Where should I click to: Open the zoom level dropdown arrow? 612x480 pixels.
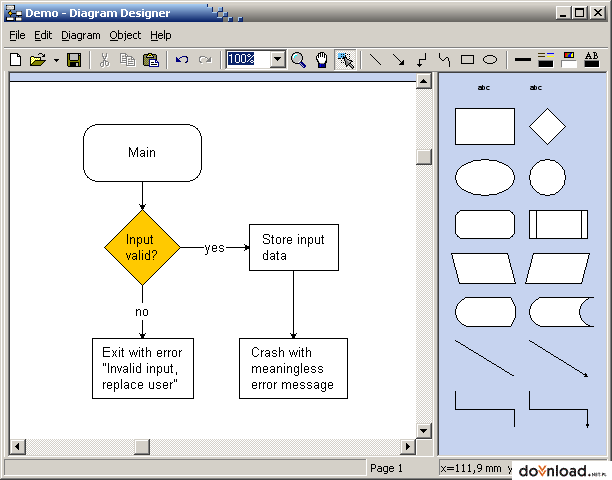(x=278, y=59)
